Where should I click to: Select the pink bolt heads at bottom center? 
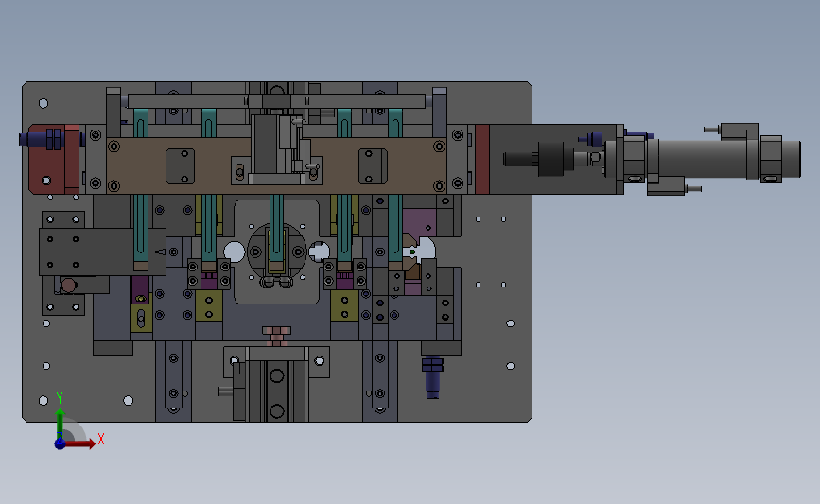pos(277,336)
